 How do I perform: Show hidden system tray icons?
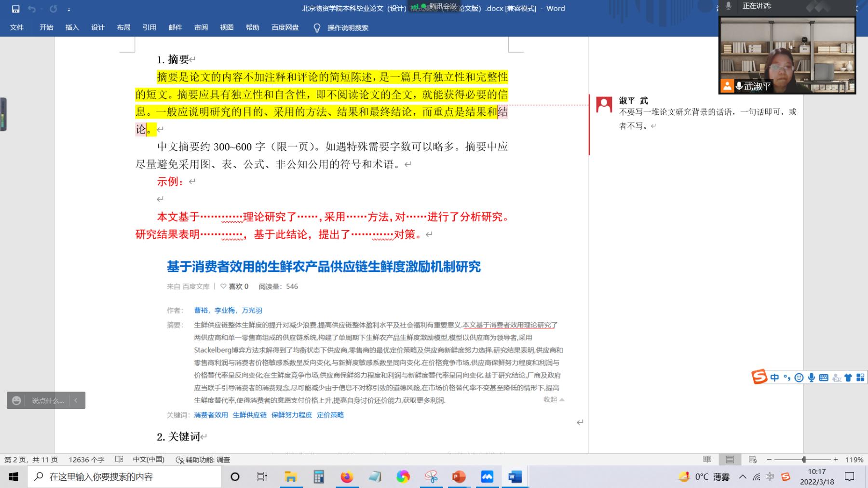tap(743, 477)
